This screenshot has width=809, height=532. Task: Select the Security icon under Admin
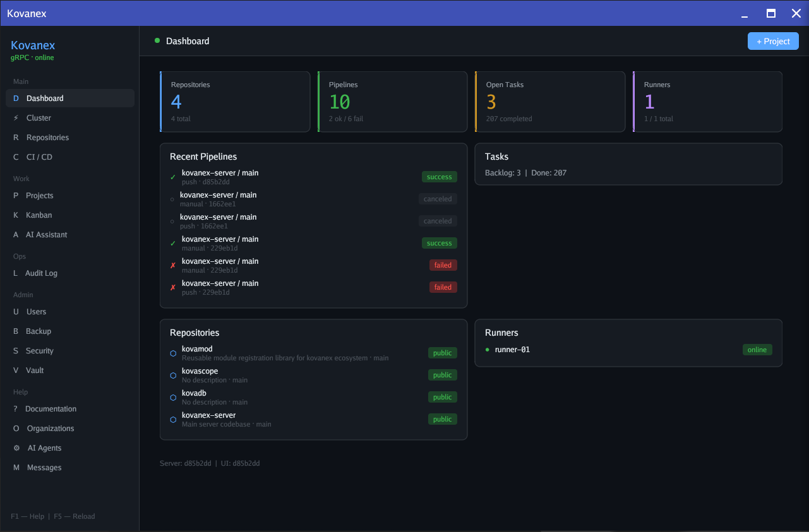tap(15, 350)
